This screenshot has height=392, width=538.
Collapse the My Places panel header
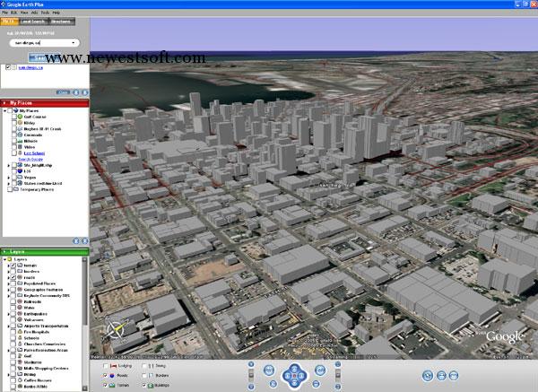tap(45, 103)
